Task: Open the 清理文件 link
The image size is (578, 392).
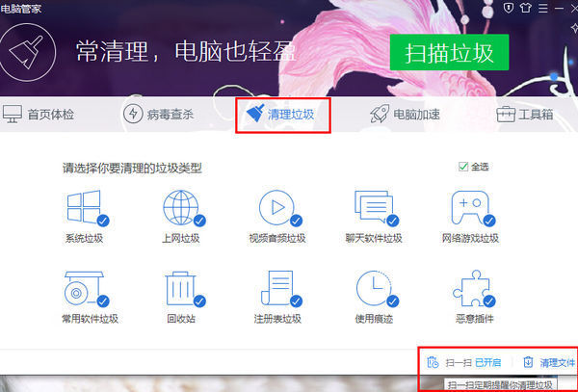Action: pos(548,363)
